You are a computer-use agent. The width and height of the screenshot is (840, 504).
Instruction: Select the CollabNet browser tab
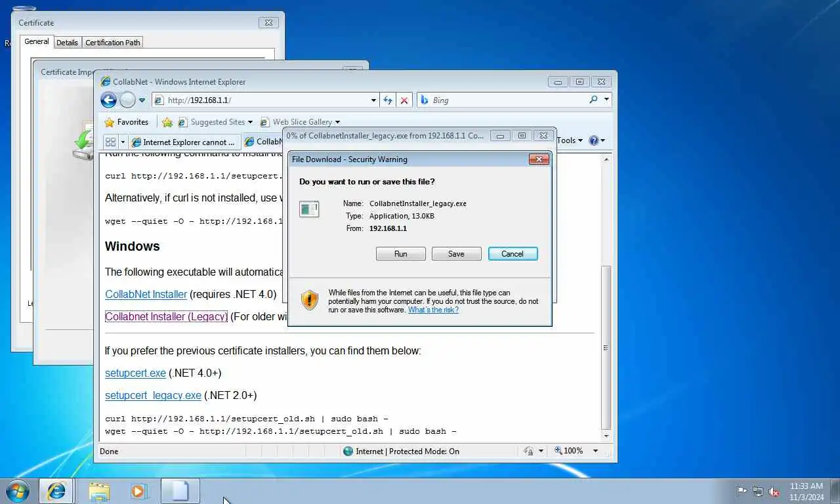click(262, 142)
